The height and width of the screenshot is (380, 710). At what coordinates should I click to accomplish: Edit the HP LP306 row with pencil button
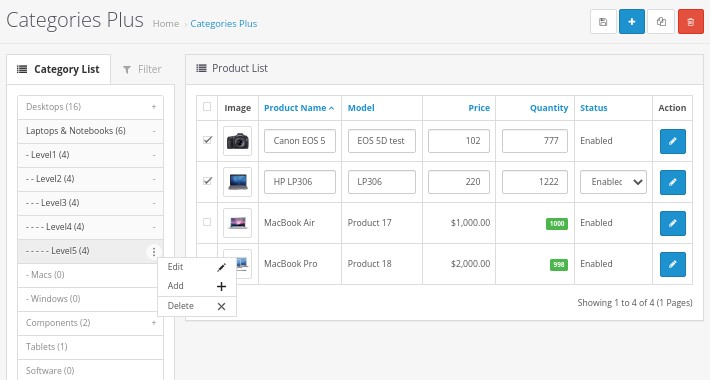(x=672, y=182)
